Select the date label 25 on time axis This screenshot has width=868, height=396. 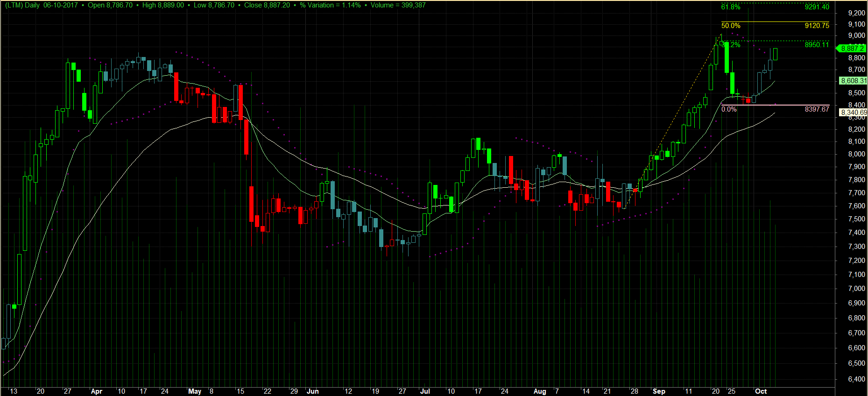[x=731, y=391]
